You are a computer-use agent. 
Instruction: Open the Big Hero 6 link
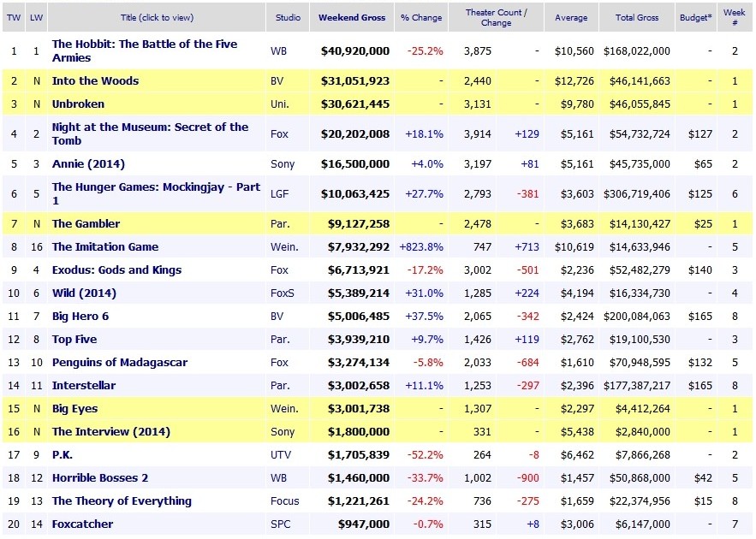coord(80,316)
